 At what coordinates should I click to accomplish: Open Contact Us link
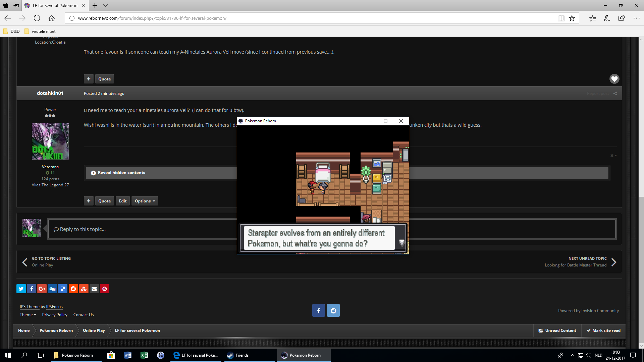coord(84,315)
